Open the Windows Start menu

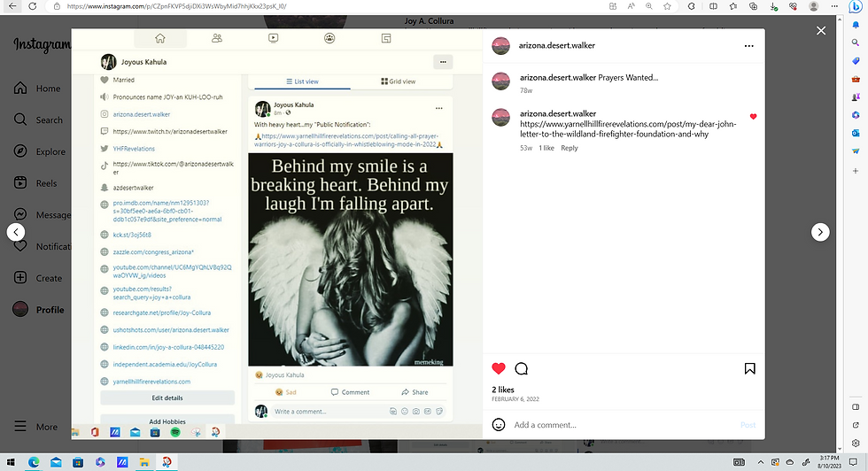click(x=12, y=462)
